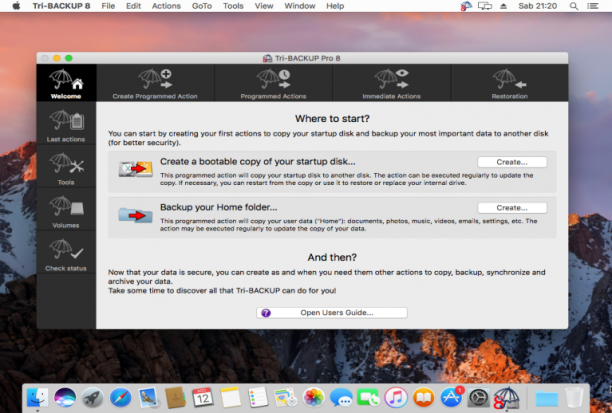Click the Tri-BACKUP umbrella menu bar icon
The width and height of the screenshot is (612, 413).
[466, 6]
